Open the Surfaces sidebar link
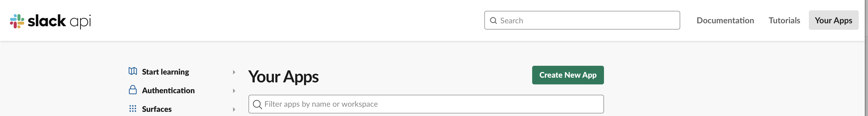The width and height of the screenshot is (868, 116). [x=157, y=109]
